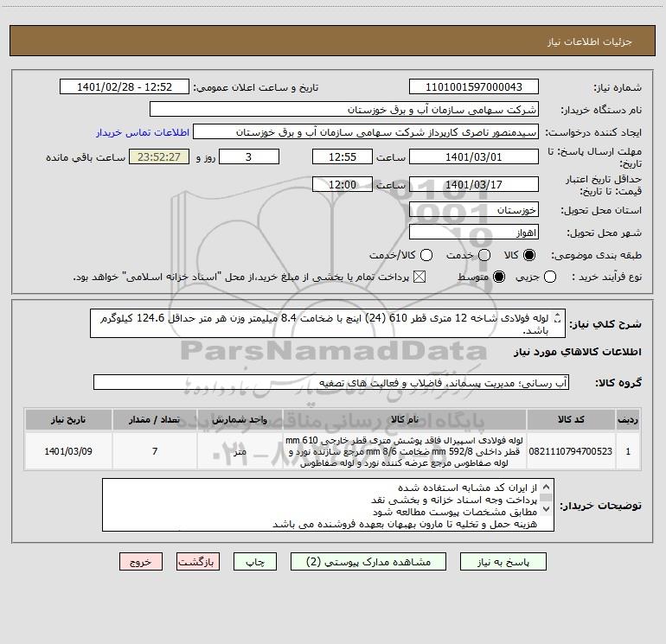Click product code 0821110794700523 cell
Viewport: 666px width, 644px height.
tap(571, 451)
